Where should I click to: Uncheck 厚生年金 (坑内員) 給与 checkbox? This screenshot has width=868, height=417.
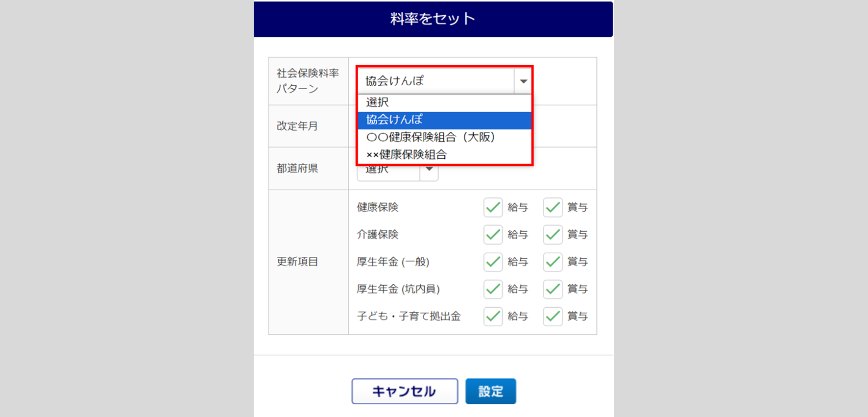(x=493, y=289)
